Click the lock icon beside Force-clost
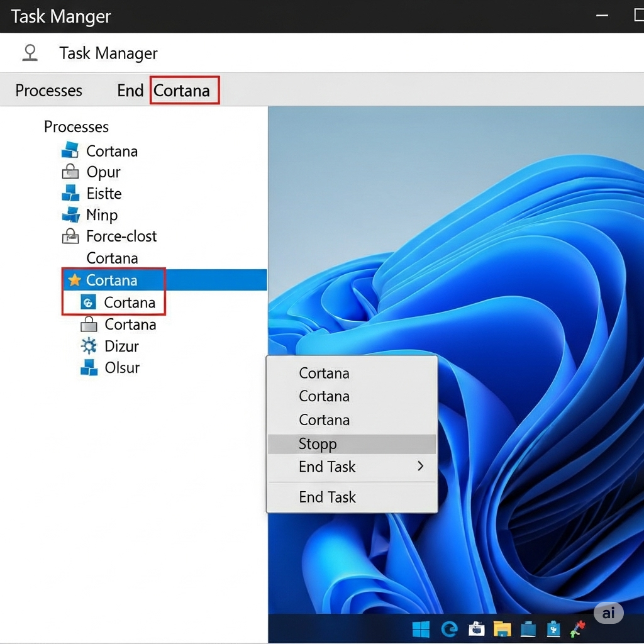 [x=70, y=236]
